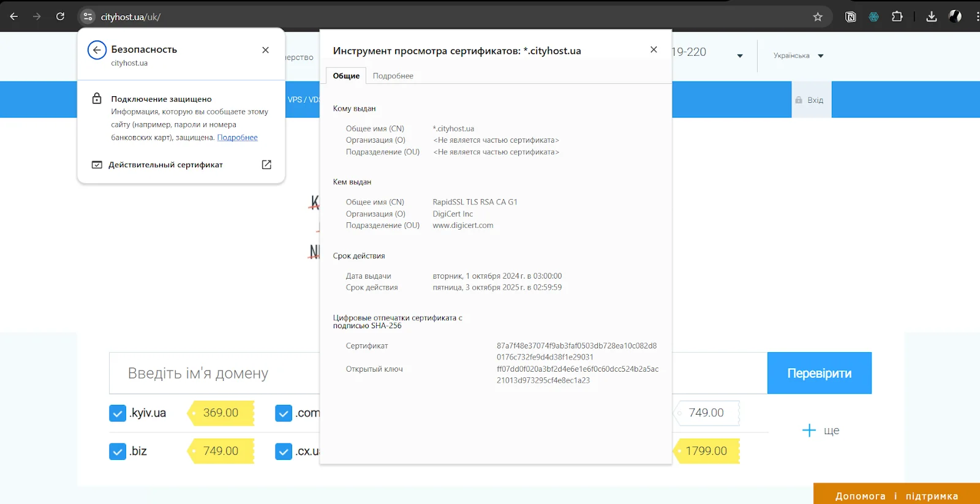Click RapidSSL TLS RSA CA G1 text
This screenshot has width=980, height=504.
click(475, 202)
